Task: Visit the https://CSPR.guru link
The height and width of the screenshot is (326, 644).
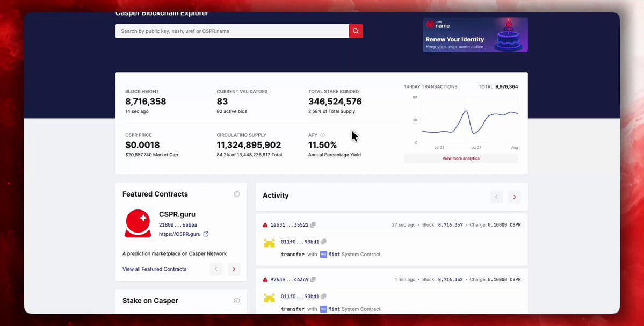Action: 179,234
